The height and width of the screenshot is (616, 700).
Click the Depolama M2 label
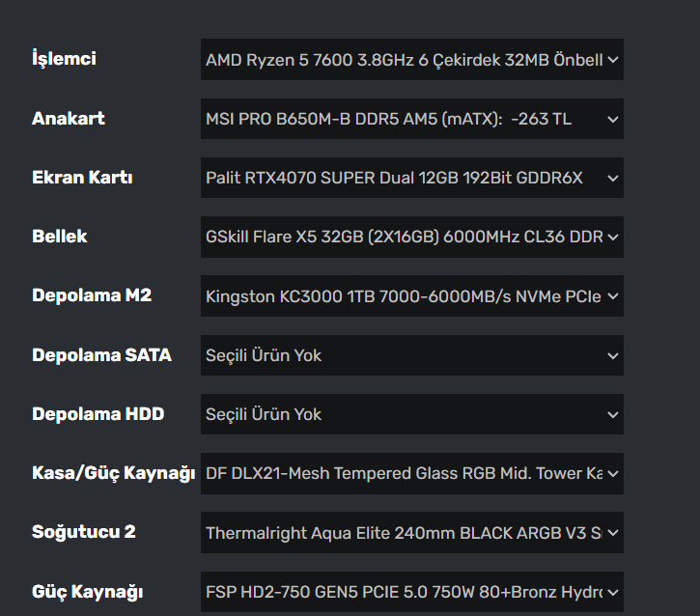pos(92,295)
